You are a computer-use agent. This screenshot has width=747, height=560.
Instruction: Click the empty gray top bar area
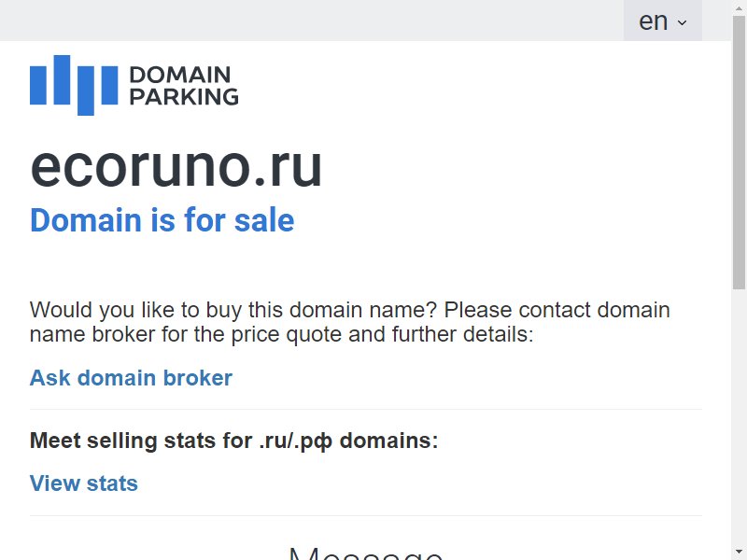[312, 21]
